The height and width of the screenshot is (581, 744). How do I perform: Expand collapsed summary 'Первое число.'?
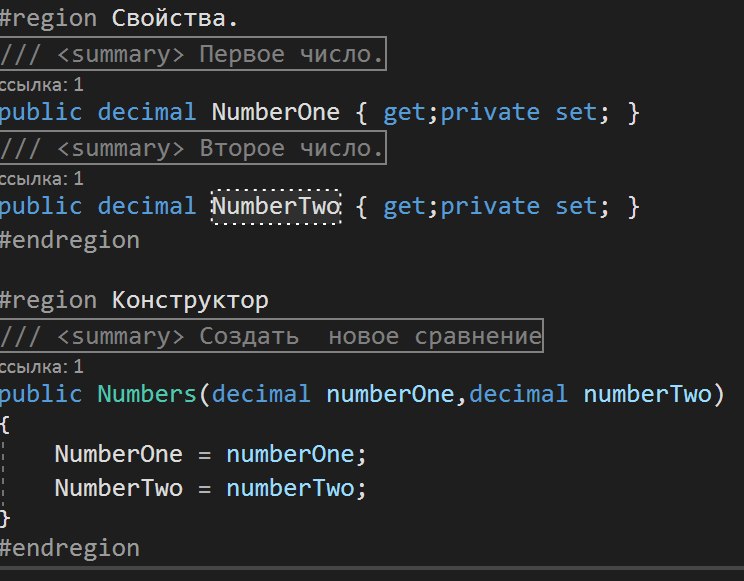193,54
